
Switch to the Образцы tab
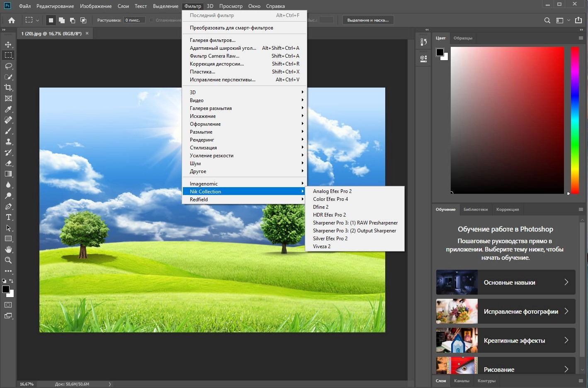click(x=463, y=38)
